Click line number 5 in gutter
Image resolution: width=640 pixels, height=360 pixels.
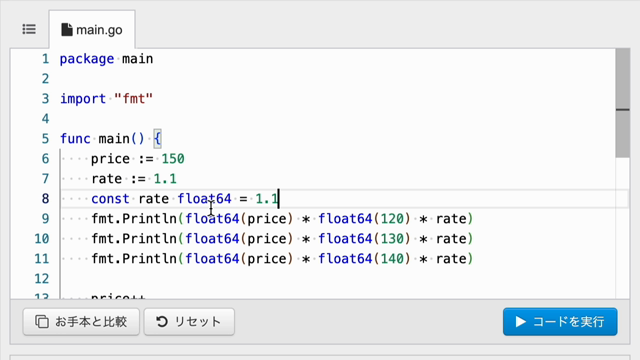click(x=45, y=139)
